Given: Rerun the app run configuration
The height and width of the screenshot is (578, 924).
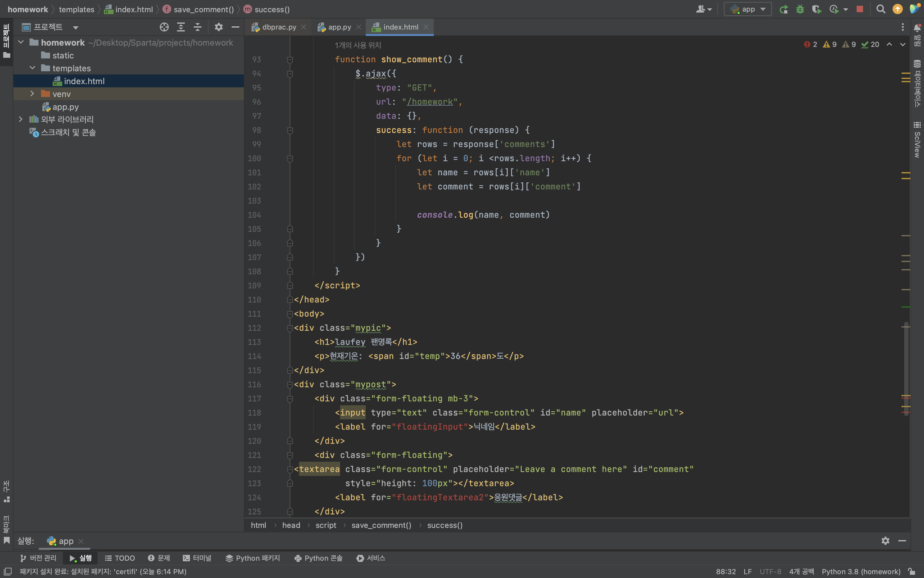Looking at the screenshot, I should pyautogui.click(x=783, y=9).
